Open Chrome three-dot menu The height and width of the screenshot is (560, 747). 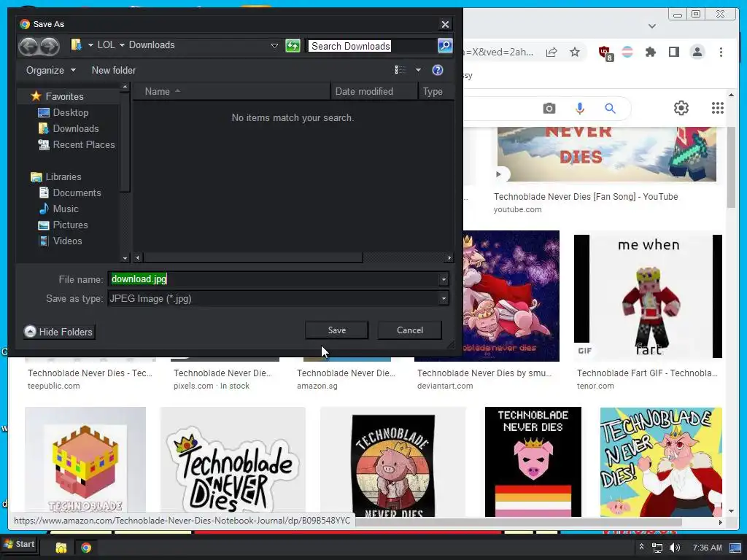click(x=721, y=52)
